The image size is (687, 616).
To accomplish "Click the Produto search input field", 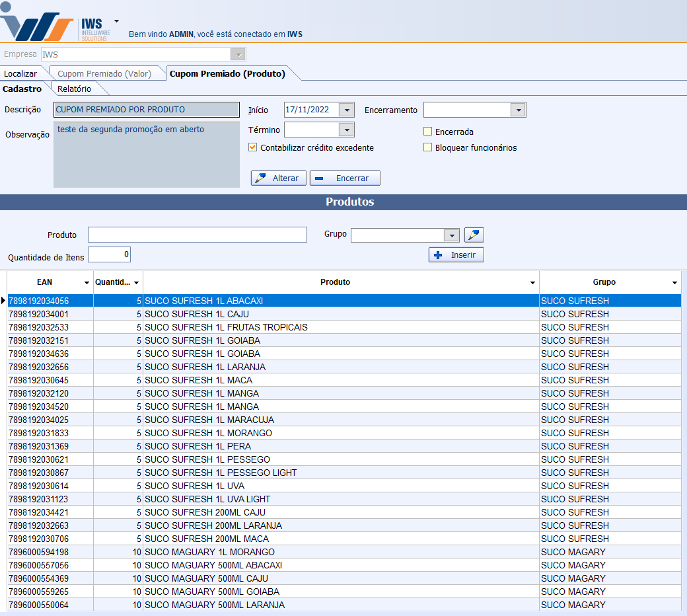I will [x=197, y=235].
